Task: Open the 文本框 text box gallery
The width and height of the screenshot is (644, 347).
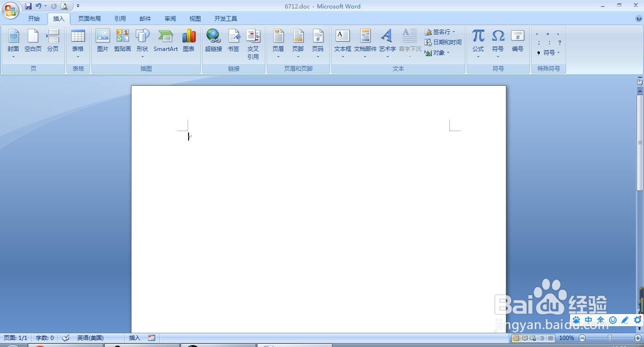Action: 343,44
